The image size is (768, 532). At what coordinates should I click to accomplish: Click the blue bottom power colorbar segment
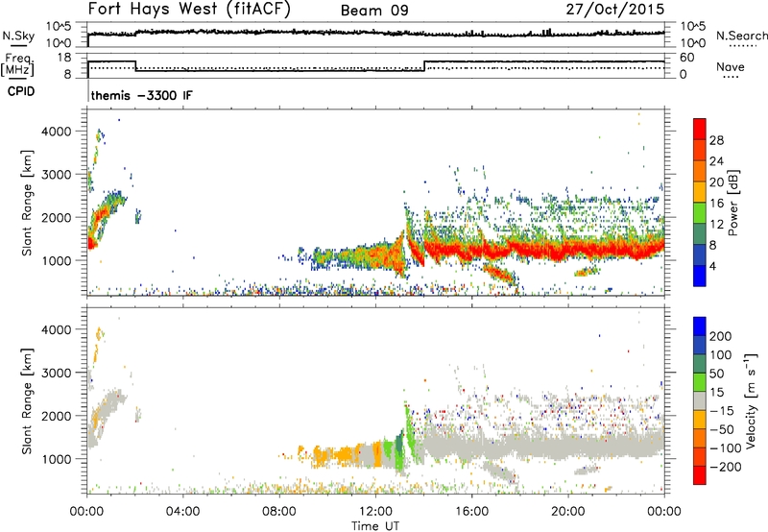point(700,276)
